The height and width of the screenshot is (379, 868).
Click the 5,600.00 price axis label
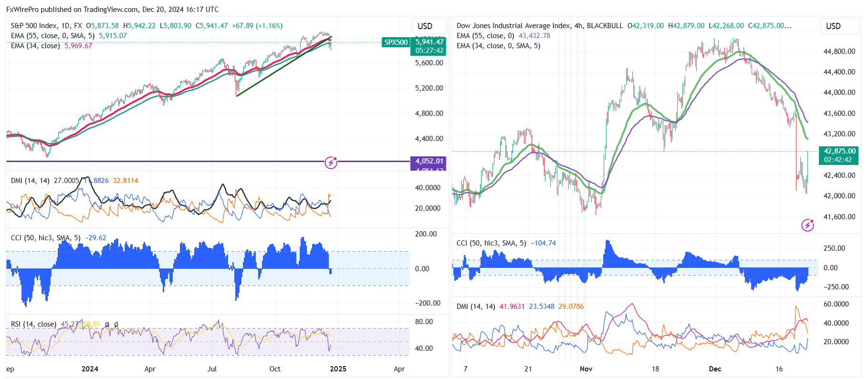429,63
